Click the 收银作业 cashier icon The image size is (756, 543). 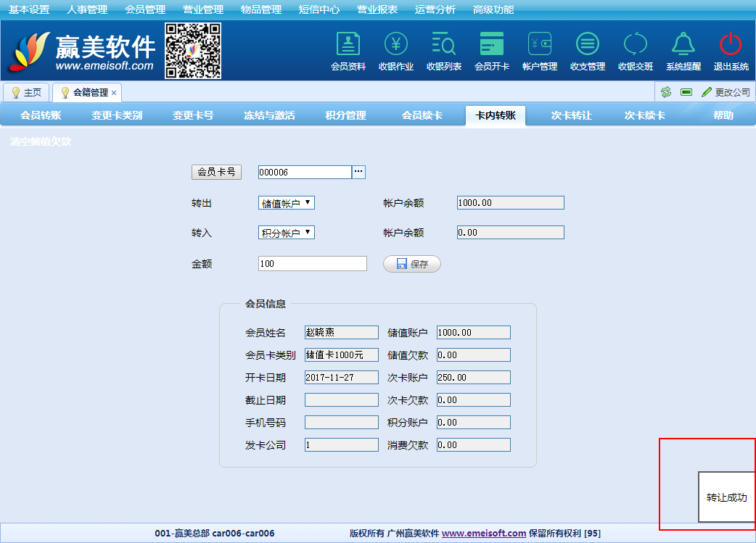396,51
